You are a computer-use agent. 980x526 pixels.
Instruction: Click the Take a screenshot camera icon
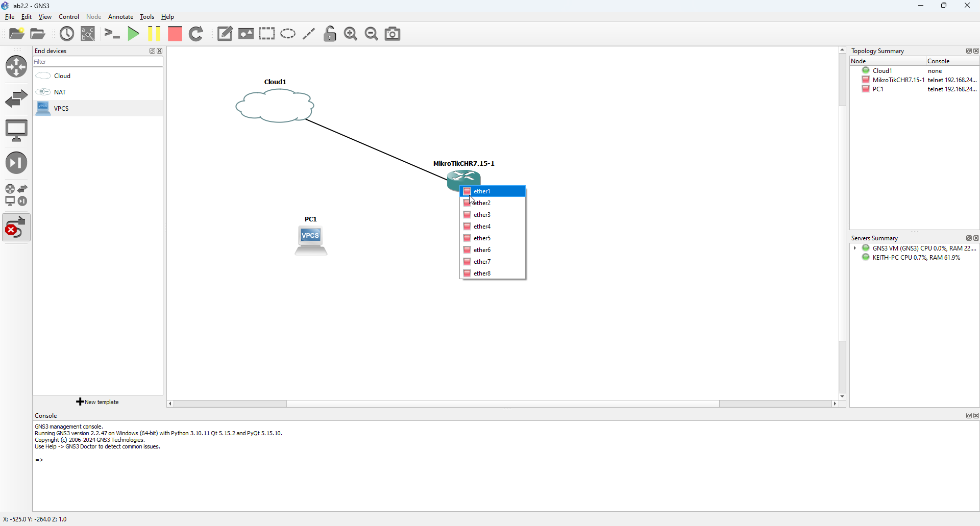(392, 34)
